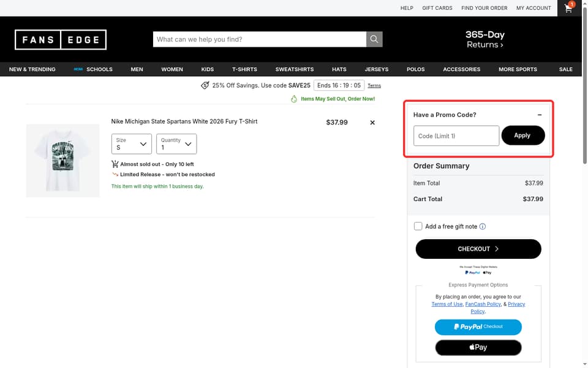This screenshot has width=588, height=368.
Task: Click the search magnifier button
Action: coord(374,39)
